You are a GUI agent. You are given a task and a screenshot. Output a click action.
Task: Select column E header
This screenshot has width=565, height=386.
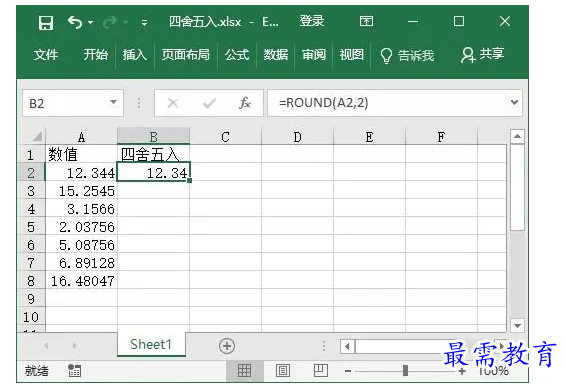click(x=369, y=137)
